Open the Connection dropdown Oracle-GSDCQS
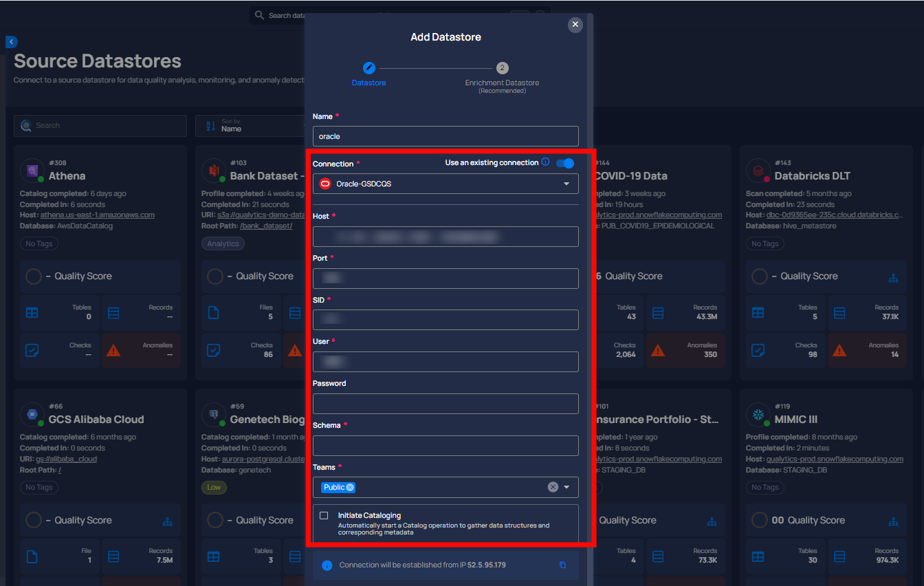 445,184
